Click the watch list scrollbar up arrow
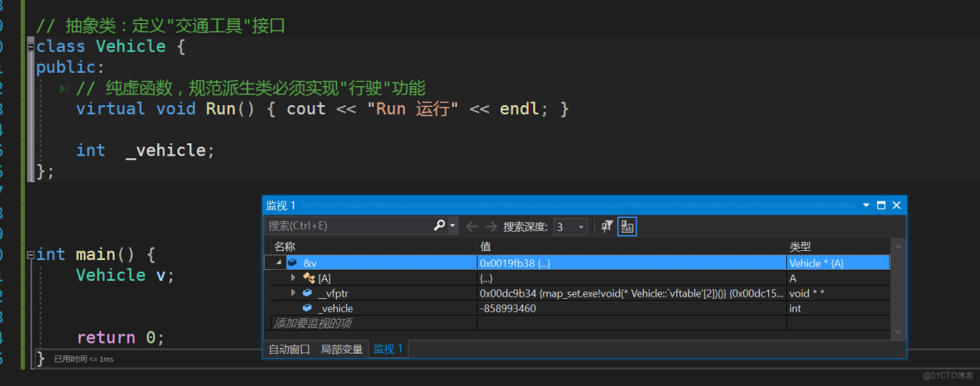This screenshot has width=980, height=386. pyautogui.click(x=898, y=246)
